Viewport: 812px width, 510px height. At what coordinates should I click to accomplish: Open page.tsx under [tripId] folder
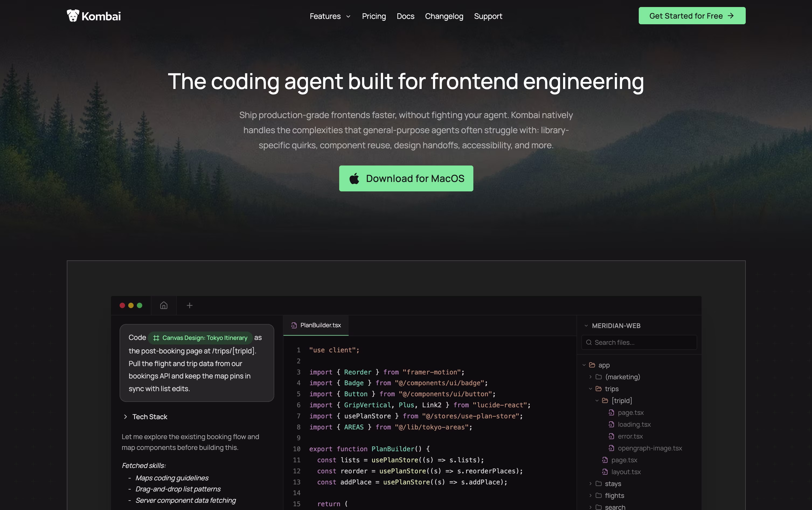(631, 412)
